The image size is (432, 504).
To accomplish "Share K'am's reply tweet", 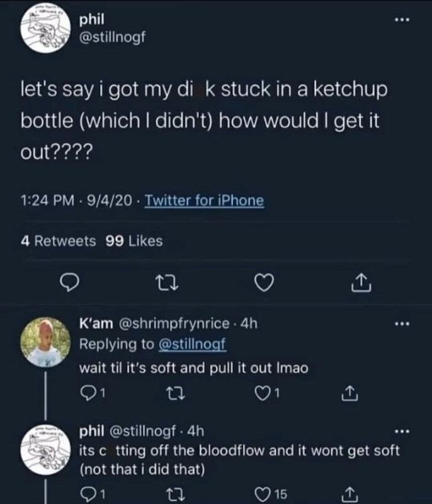I will [x=350, y=392].
